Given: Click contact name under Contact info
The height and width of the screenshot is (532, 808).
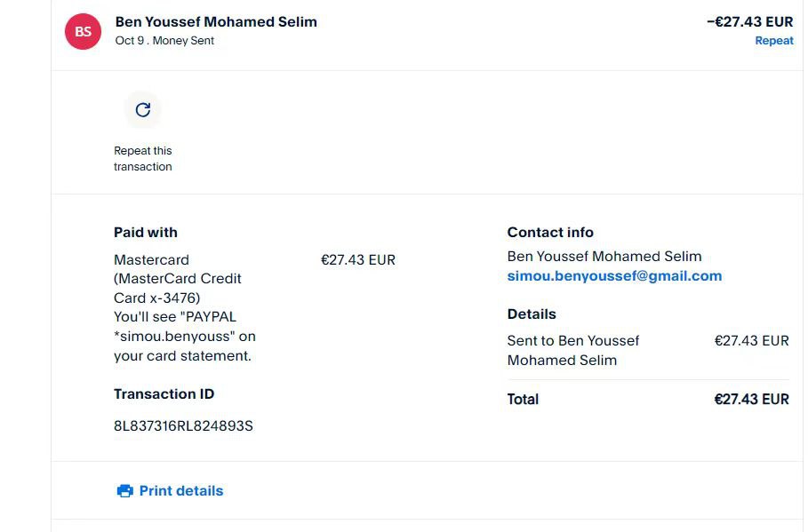Looking at the screenshot, I should pos(604,257).
